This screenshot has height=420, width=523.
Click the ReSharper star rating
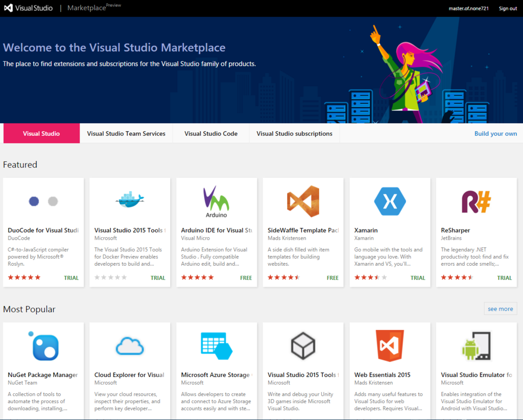coord(457,277)
